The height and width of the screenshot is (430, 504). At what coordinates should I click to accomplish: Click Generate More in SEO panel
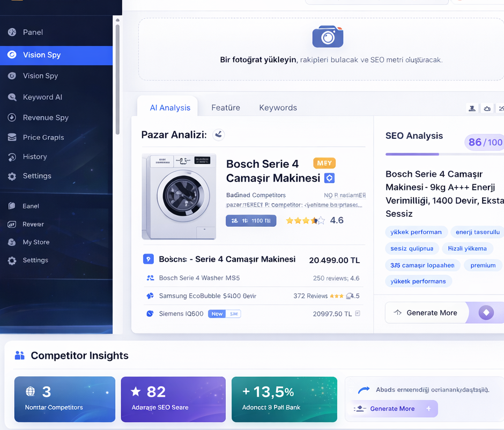(x=426, y=313)
